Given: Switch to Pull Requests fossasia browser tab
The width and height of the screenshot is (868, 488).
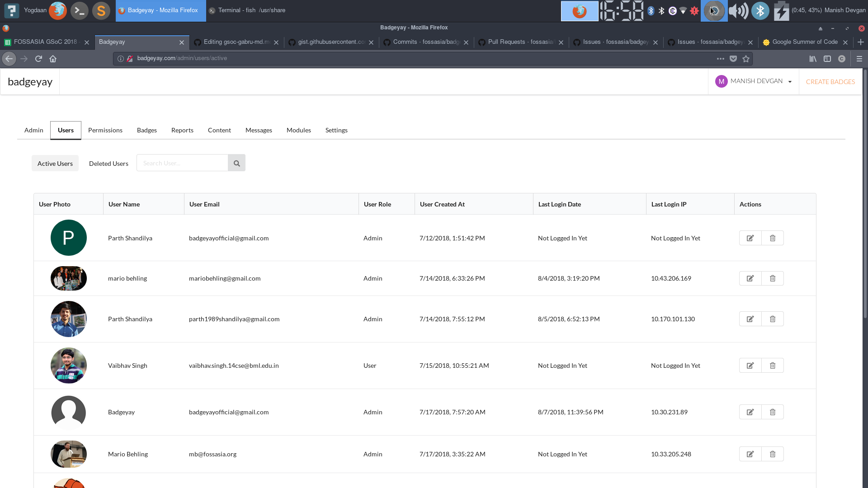Looking at the screenshot, I should coord(521,42).
